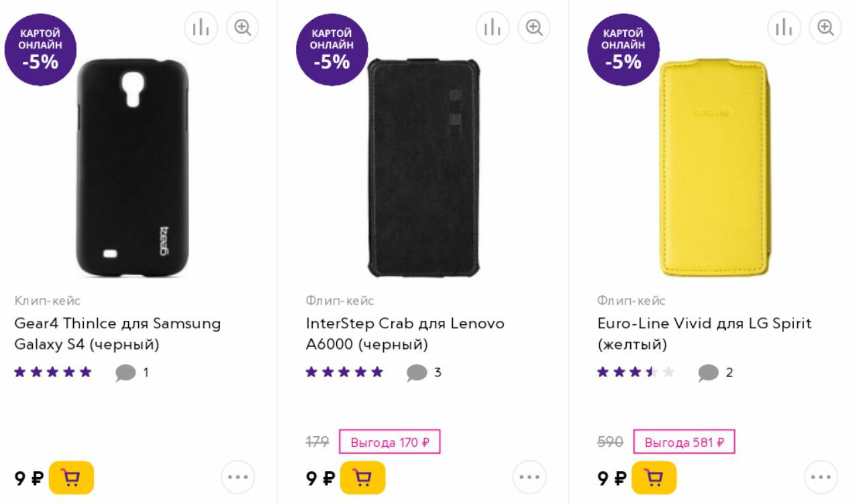Add Gear4 ThinIce case to cart
Image resolution: width=859 pixels, height=504 pixels.
(x=71, y=478)
